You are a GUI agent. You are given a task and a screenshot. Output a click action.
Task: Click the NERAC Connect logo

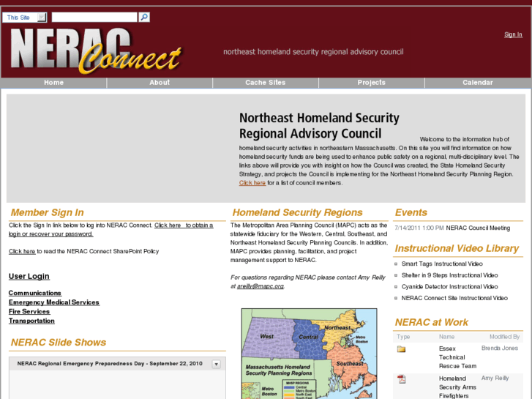point(97,51)
